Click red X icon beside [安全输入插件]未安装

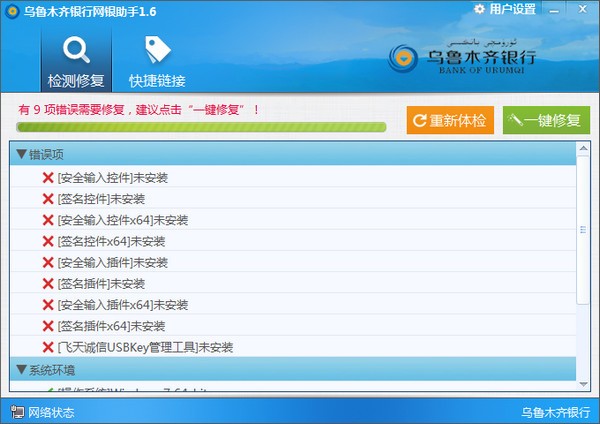[x=48, y=263]
